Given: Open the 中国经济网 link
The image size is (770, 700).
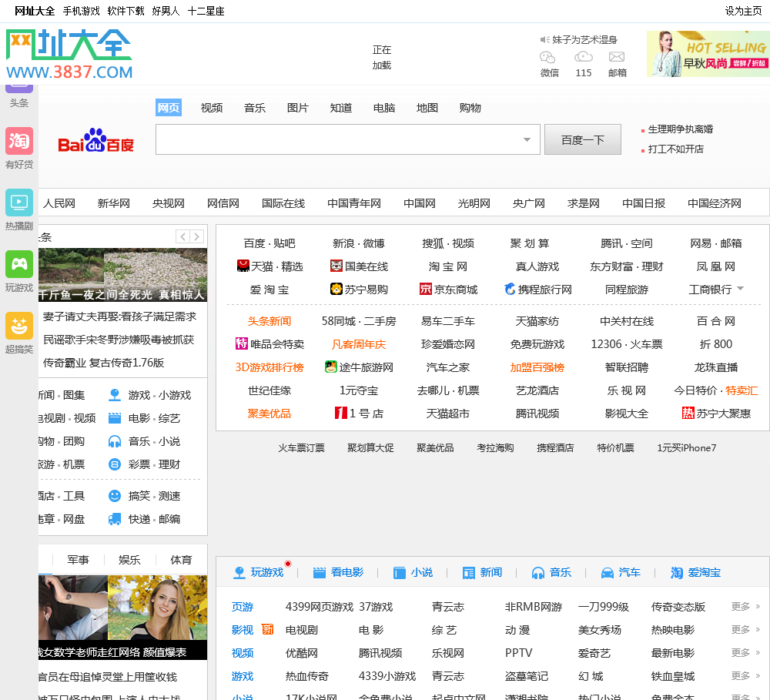Looking at the screenshot, I should coord(715,203).
